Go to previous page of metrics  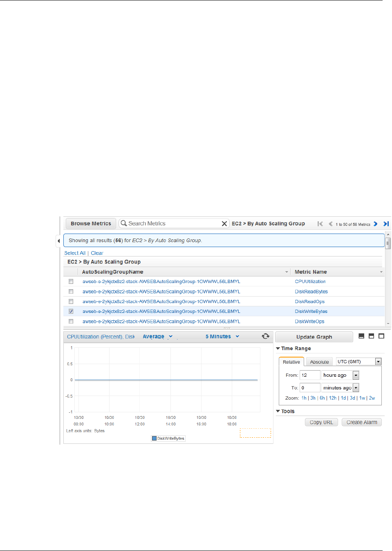coord(330,224)
